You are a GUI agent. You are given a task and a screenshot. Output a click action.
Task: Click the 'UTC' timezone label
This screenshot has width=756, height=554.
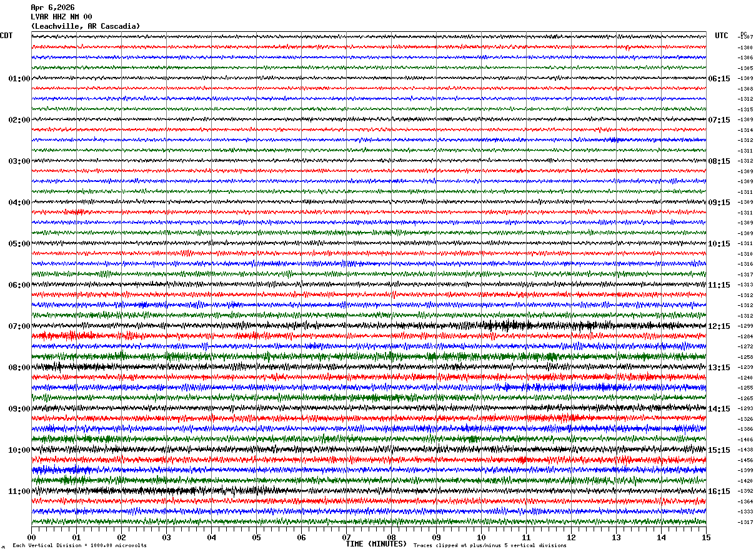722,36
